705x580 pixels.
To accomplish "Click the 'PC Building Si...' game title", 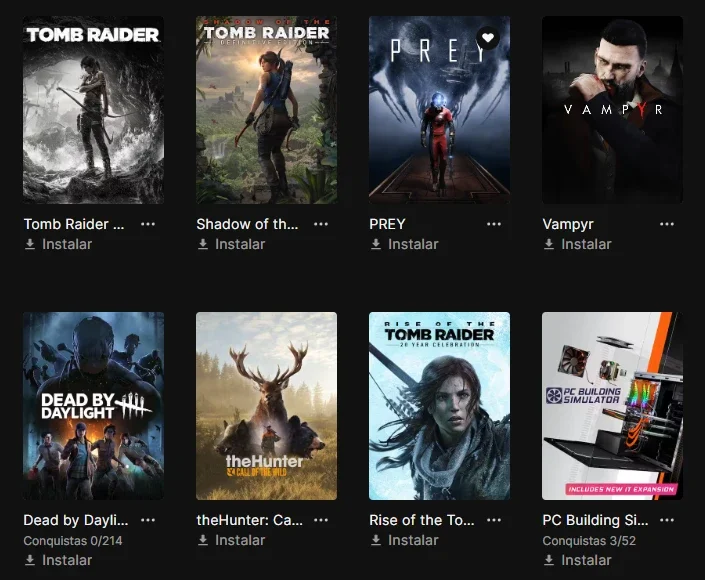I will coord(595,520).
